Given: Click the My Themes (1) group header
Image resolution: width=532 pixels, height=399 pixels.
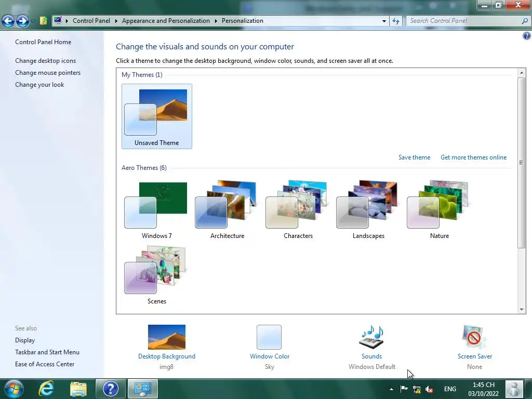Looking at the screenshot, I should coord(142,75).
